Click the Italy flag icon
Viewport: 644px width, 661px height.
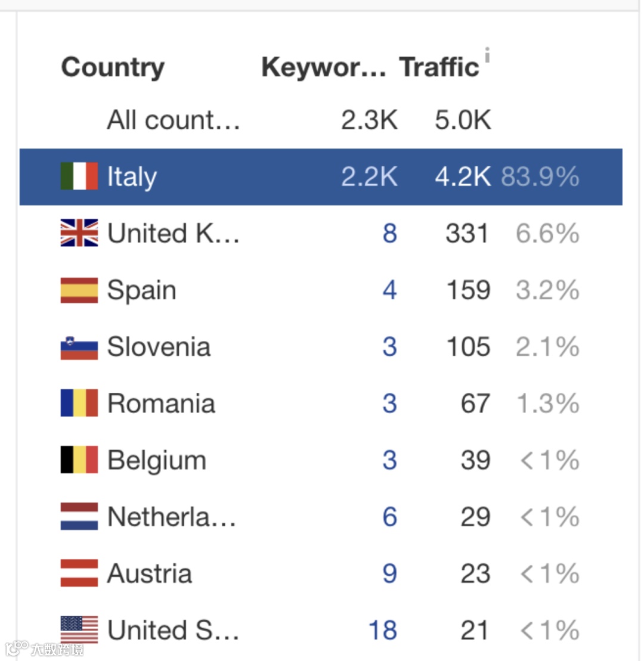[79, 176]
